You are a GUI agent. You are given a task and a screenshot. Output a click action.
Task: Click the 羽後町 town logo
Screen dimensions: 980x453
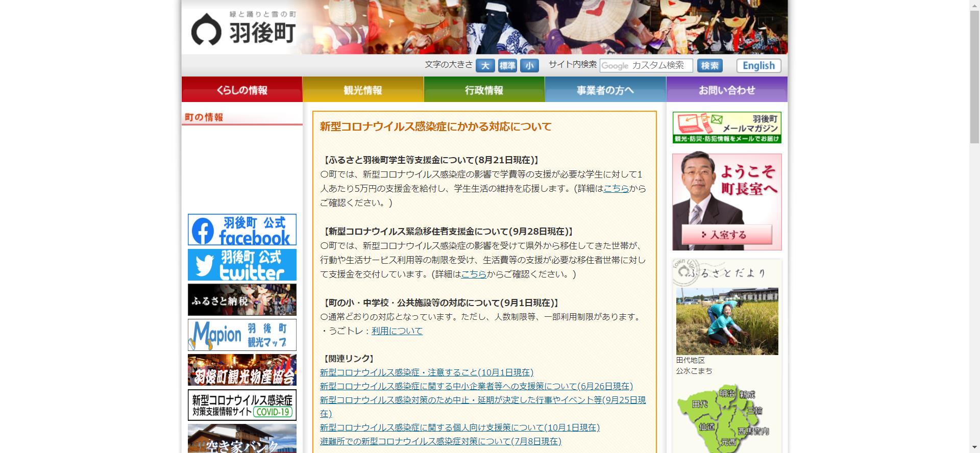(243, 29)
